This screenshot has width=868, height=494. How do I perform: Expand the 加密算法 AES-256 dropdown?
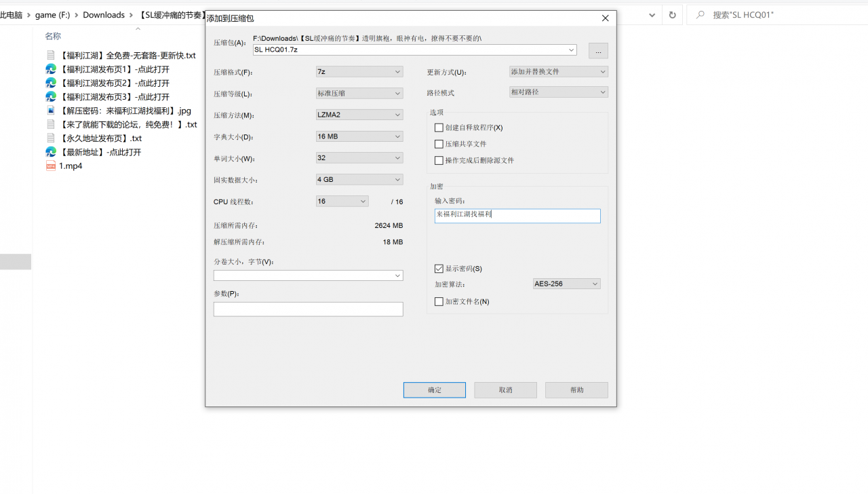click(566, 284)
